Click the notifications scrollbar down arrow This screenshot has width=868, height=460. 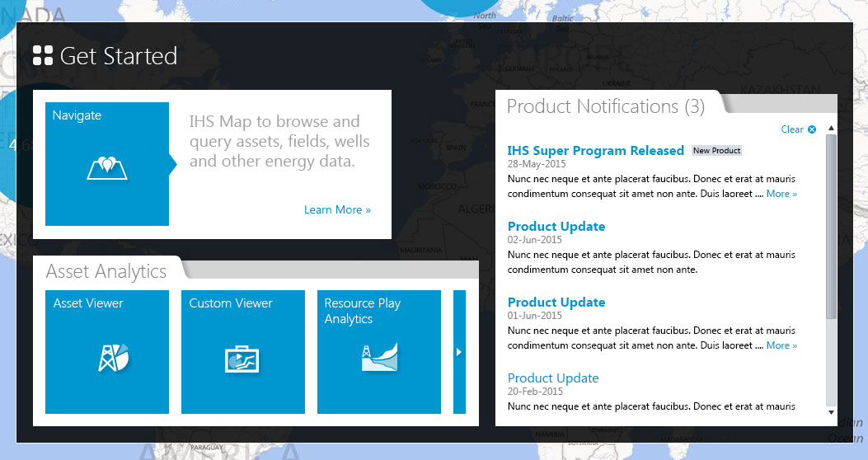point(831,412)
